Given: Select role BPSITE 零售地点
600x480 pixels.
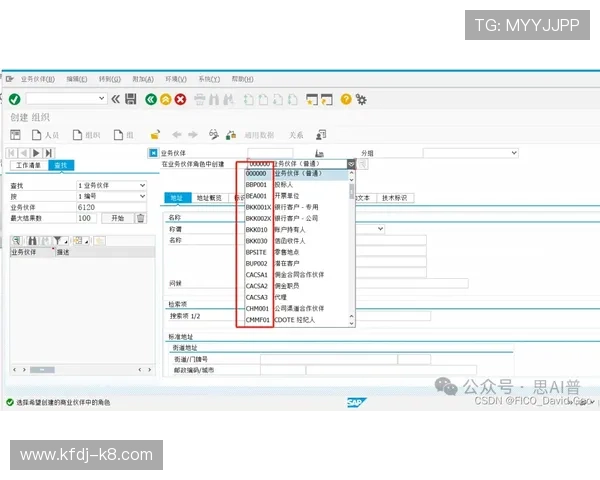Looking at the screenshot, I should click(297, 252).
